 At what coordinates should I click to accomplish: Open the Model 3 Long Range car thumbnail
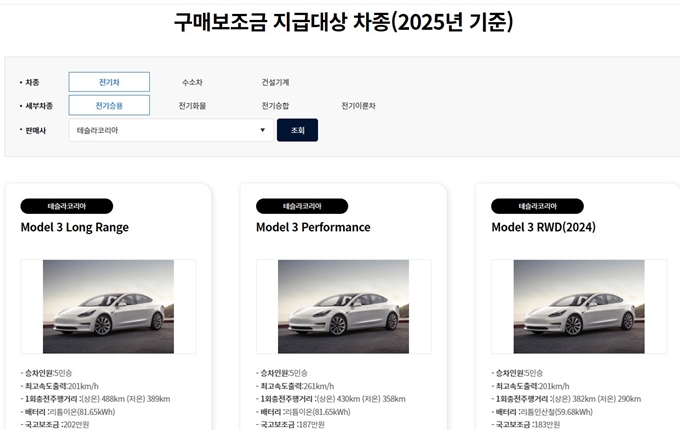click(108, 306)
